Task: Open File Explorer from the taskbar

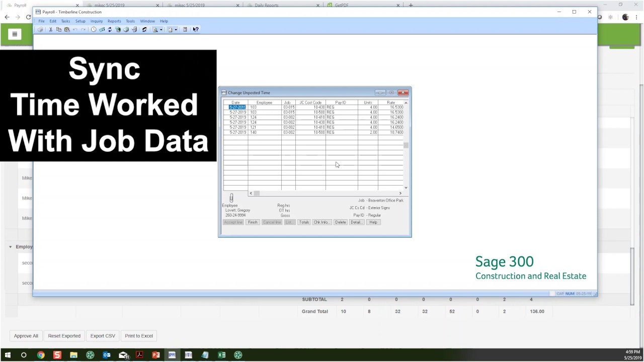Action: (73, 355)
